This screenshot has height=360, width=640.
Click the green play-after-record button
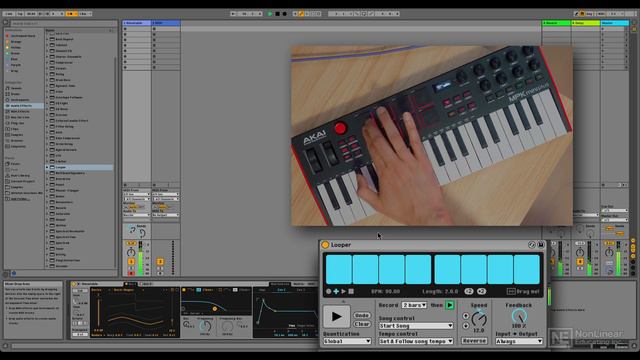click(449, 305)
